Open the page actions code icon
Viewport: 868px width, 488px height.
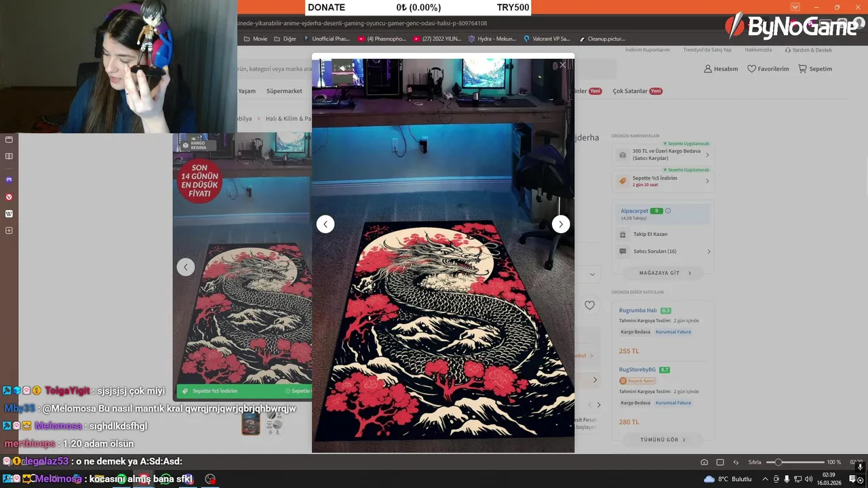coord(736,462)
